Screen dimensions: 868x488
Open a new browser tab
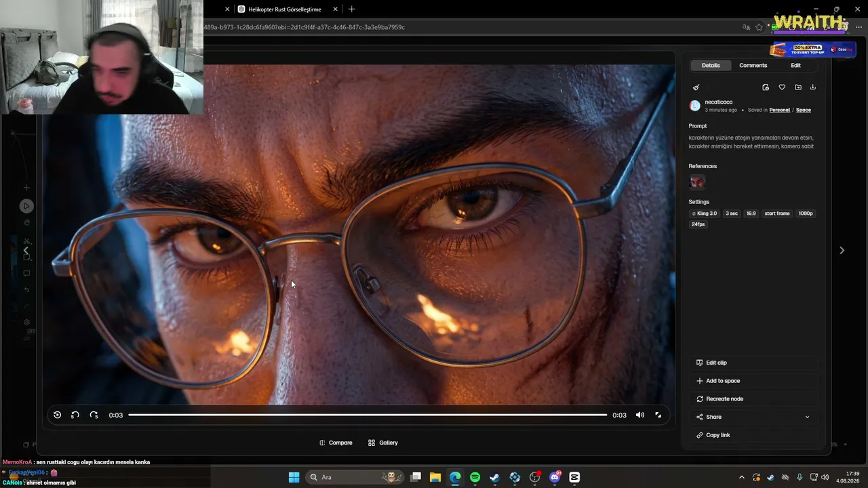(351, 9)
